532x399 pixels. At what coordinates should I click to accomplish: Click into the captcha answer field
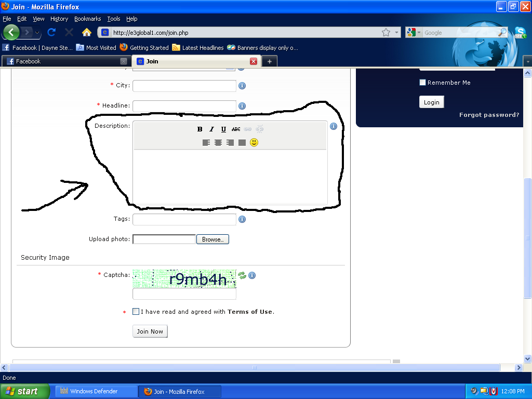184,294
